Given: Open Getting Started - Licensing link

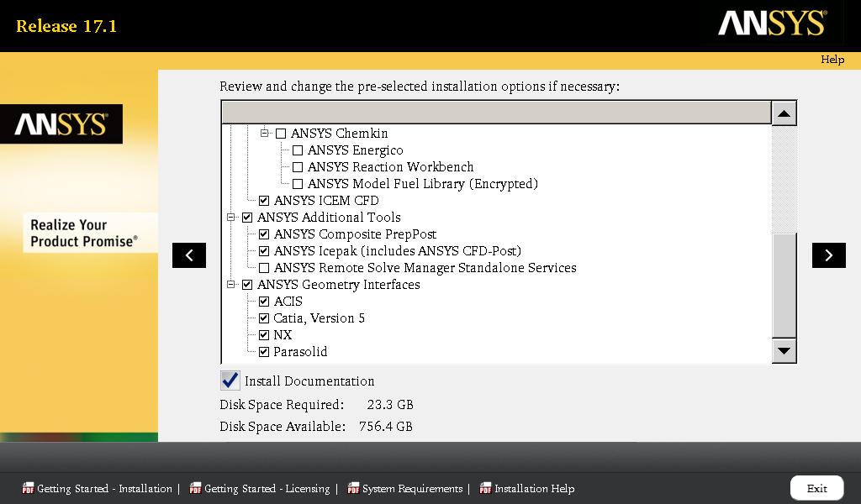Looking at the screenshot, I should pos(267,489).
